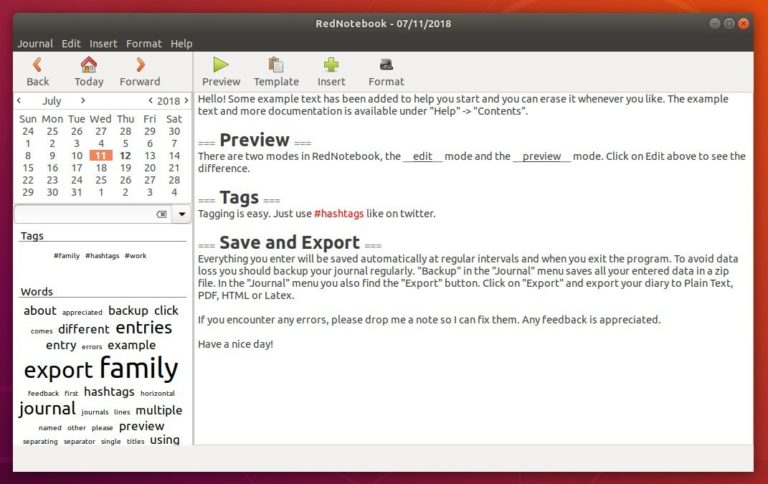Image resolution: width=768 pixels, height=484 pixels.
Task: Click the red #hashtags text in the editor
Action: tap(339, 214)
